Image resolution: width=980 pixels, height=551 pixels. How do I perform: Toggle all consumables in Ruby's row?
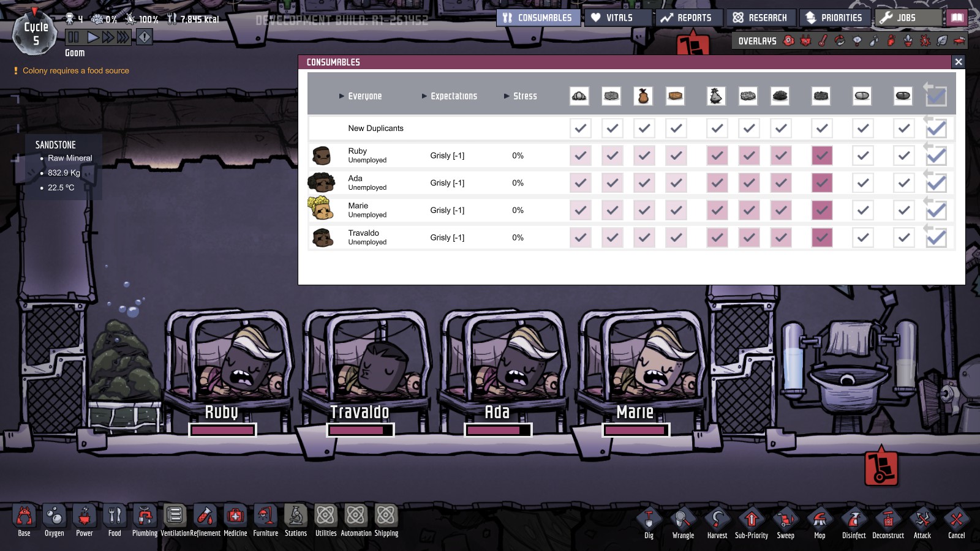click(936, 156)
